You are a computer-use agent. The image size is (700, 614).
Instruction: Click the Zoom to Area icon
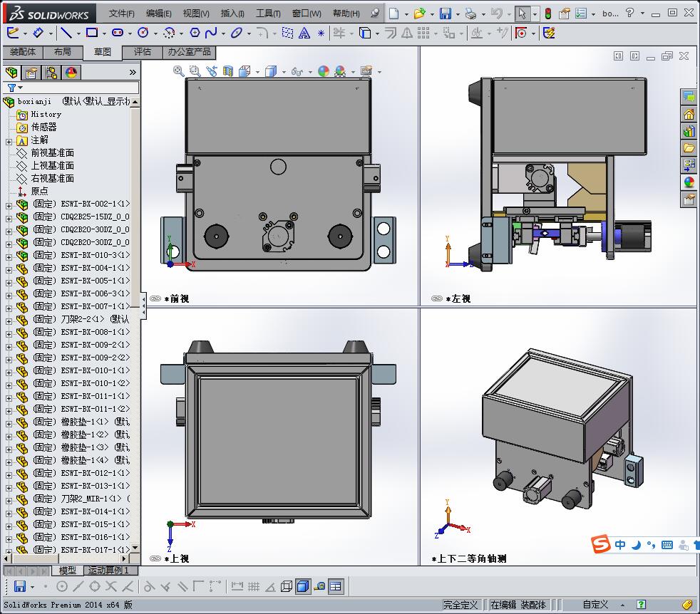(195, 71)
